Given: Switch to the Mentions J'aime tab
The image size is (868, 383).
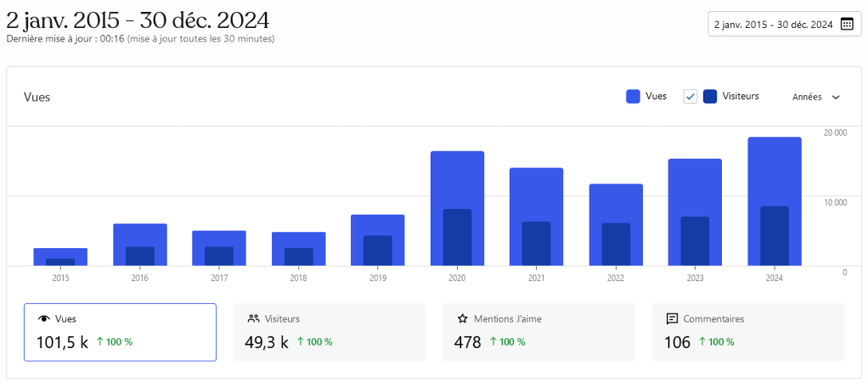Looking at the screenshot, I should tap(538, 332).
